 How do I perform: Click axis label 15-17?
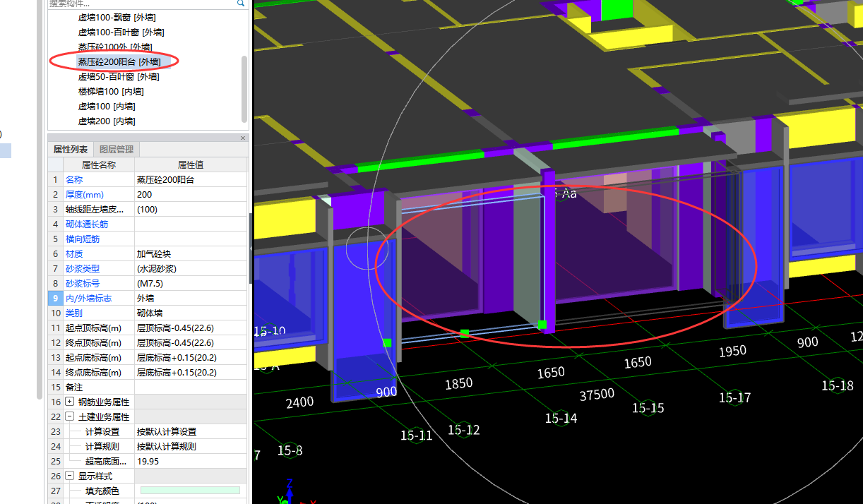[734, 397]
